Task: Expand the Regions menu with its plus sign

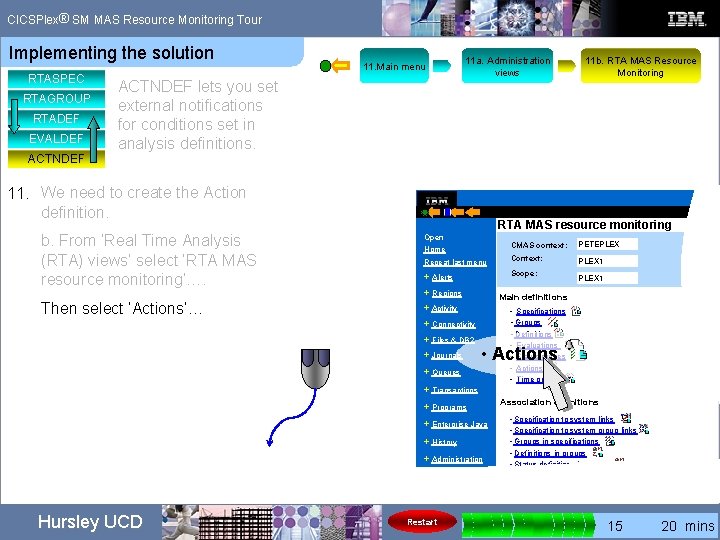Action: click(426, 292)
